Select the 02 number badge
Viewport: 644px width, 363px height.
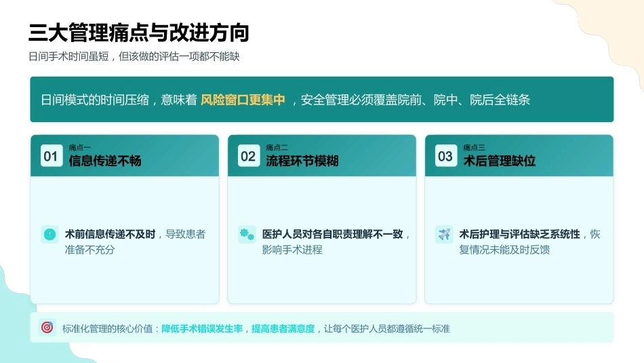249,156
